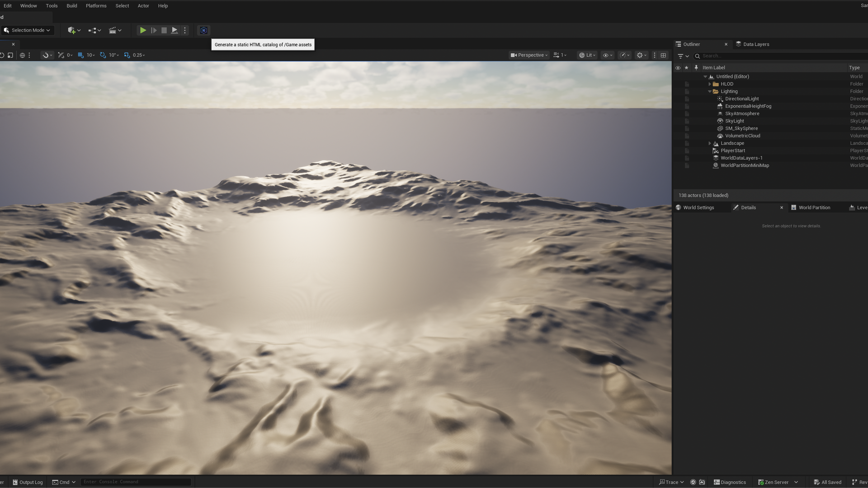
Task: Open the surface snapping menu
Action: coord(47,55)
